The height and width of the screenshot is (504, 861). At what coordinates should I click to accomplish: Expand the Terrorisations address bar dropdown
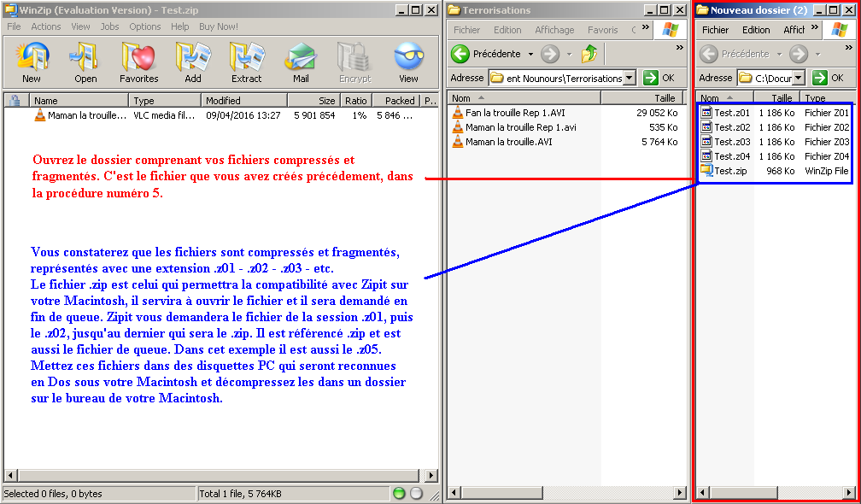630,78
